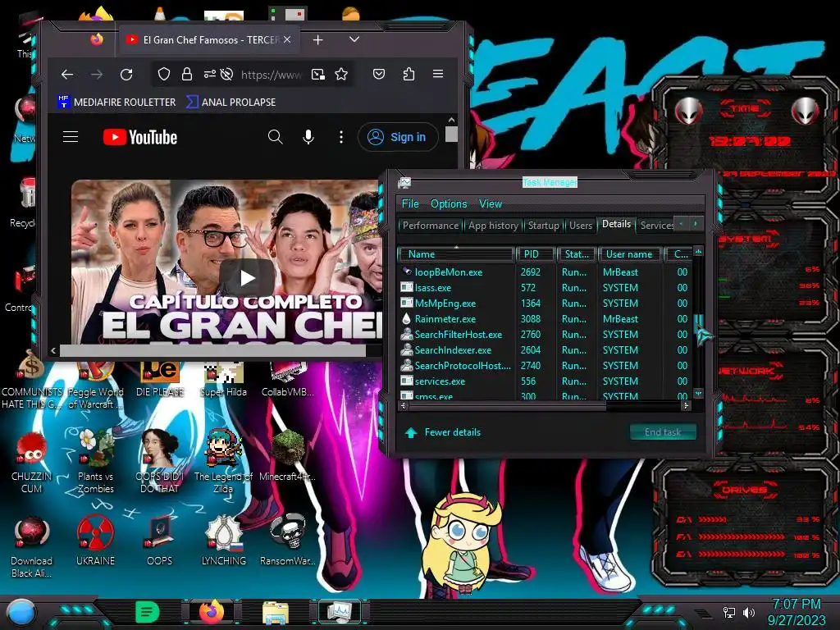Select services.exe process row
The image size is (840, 630).
546,381
